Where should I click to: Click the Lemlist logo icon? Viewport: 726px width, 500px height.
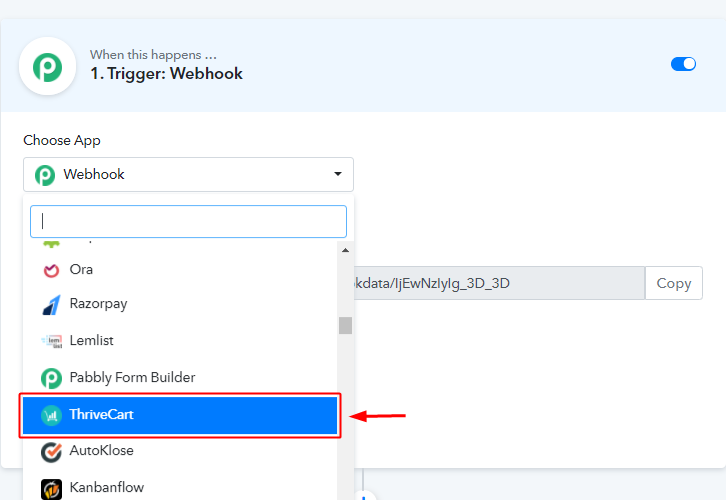[x=51, y=341]
